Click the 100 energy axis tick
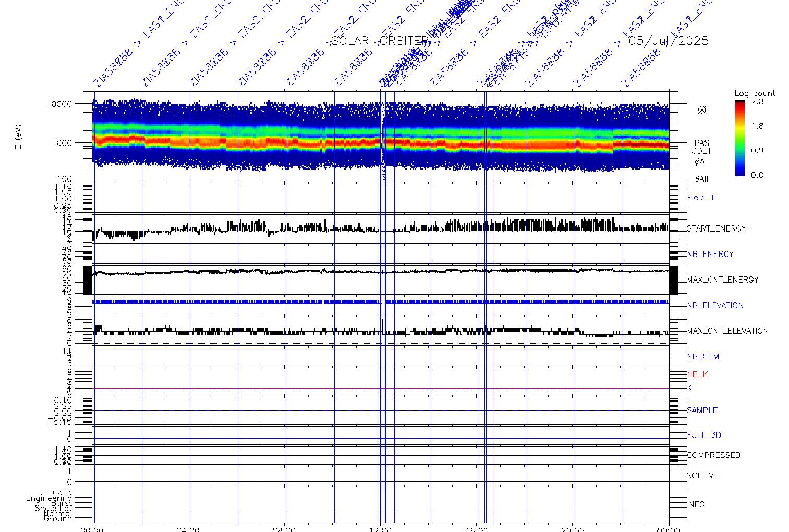 click(x=64, y=180)
